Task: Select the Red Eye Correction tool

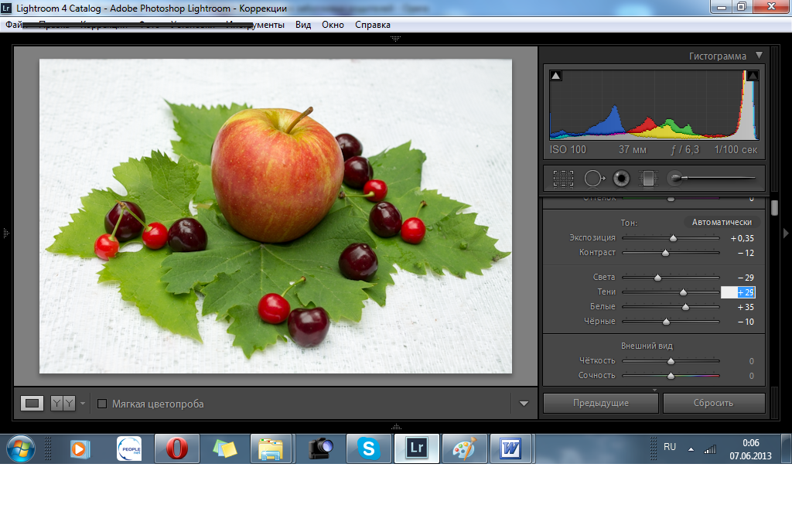Action: (621, 179)
